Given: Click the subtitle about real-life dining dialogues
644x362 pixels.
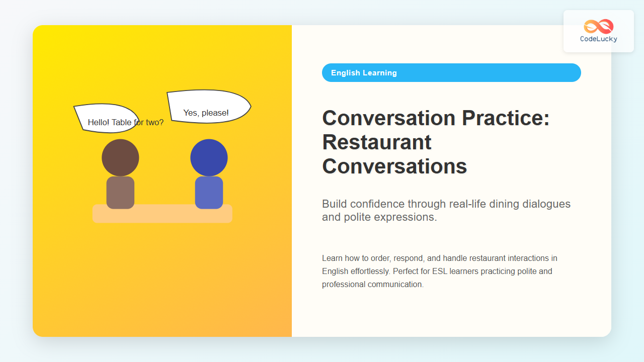Looking at the screenshot, I should pos(446,210).
